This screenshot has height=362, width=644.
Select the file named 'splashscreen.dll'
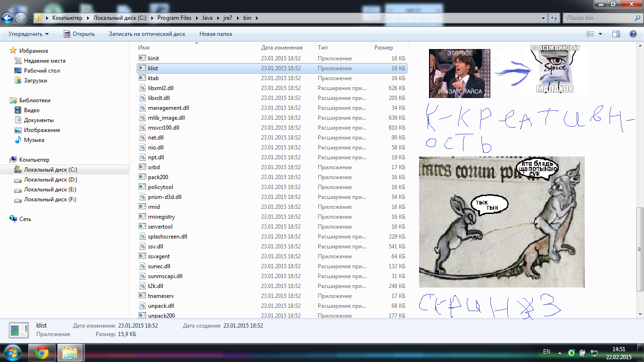click(x=167, y=237)
